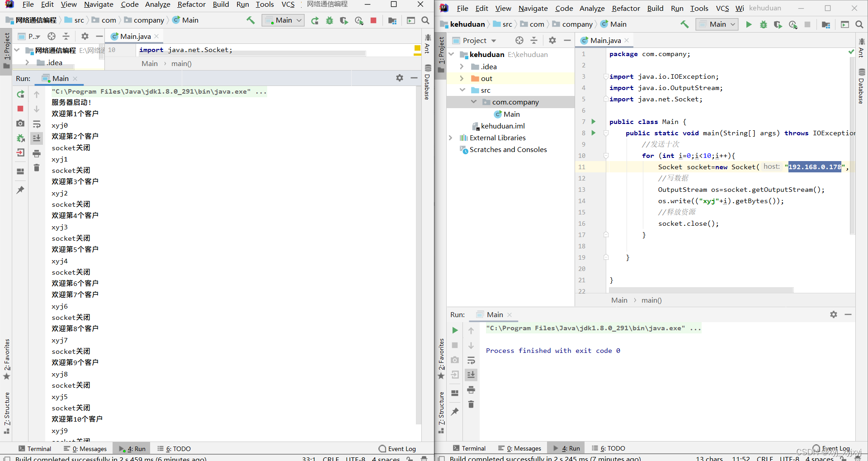Open Refactor menu in left window

tap(191, 5)
